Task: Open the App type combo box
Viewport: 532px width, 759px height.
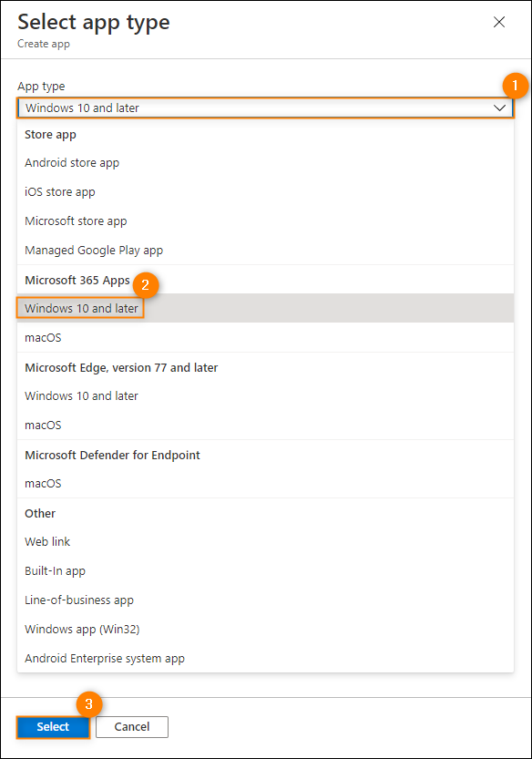Action: click(x=265, y=108)
